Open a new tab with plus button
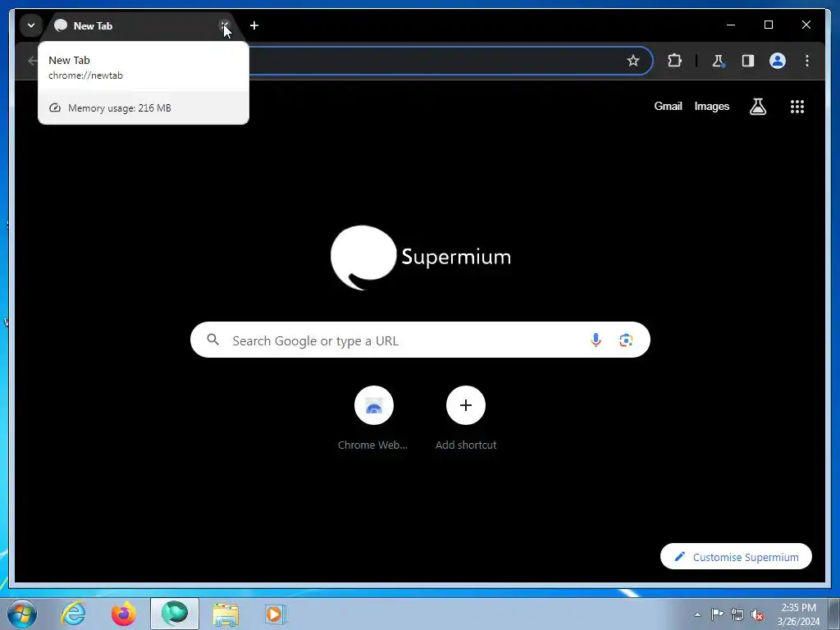The height and width of the screenshot is (630, 840). pyautogui.click(x=254, y=25)
